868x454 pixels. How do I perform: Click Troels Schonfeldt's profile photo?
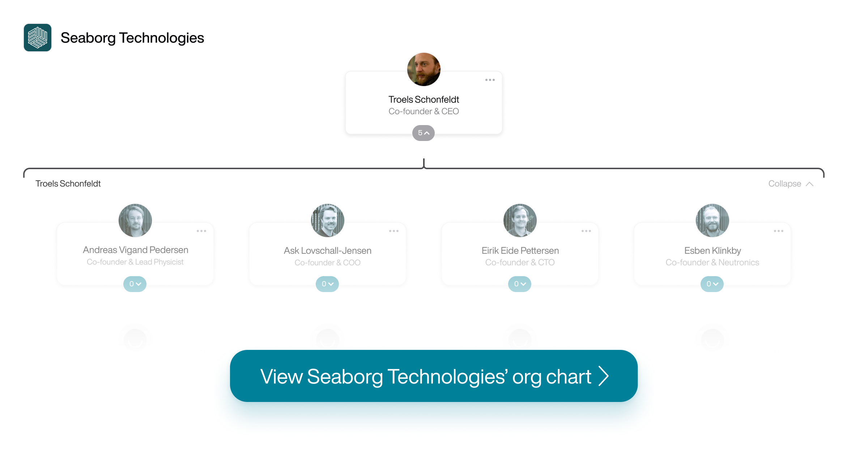[x=424, y=69]
